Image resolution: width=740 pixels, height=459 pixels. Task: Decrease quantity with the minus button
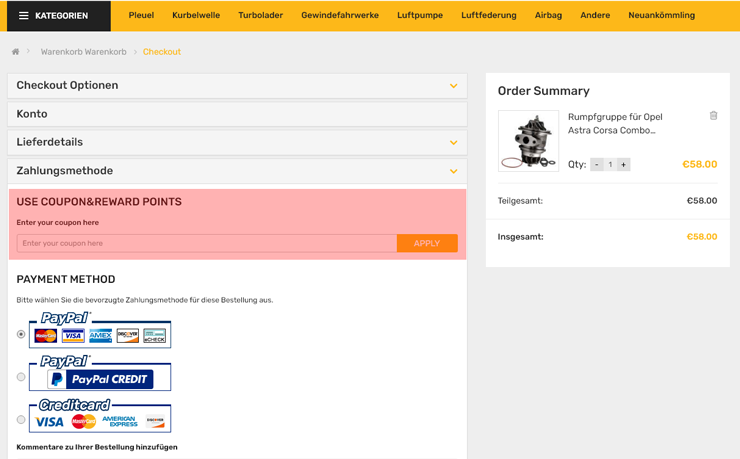tap(597, 165)
